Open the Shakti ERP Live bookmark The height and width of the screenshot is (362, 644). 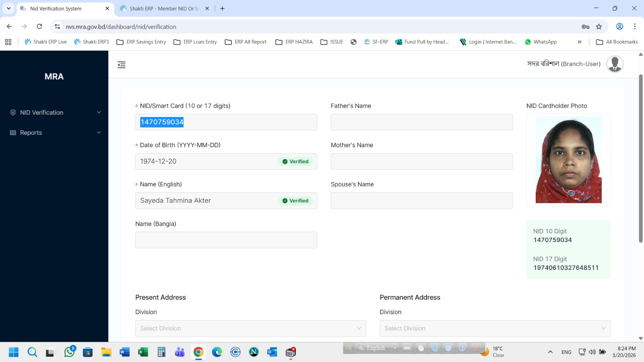46,42
